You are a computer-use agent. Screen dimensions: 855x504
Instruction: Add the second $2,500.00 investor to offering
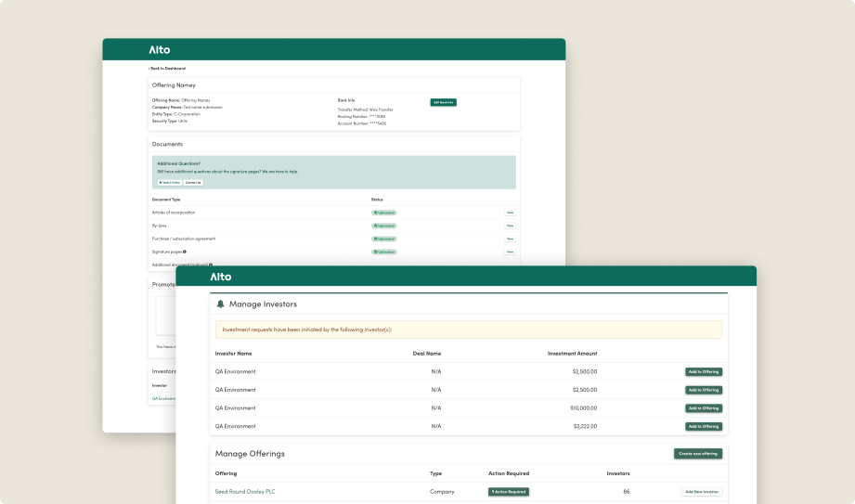click(x=704, y=390)
